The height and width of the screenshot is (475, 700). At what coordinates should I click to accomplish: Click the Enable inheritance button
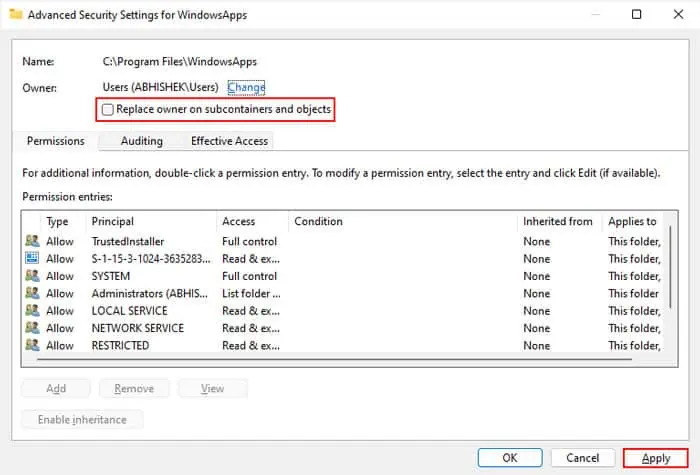pyautogui.click(x=82, y=420)
